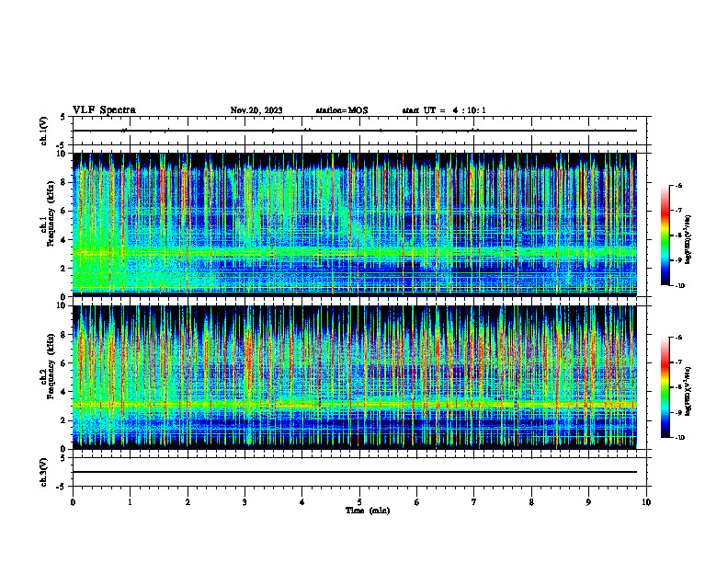Click the time axis tick label "5"
The width and height of the screenshot is (728, 563).
click(x=359, y=502)
